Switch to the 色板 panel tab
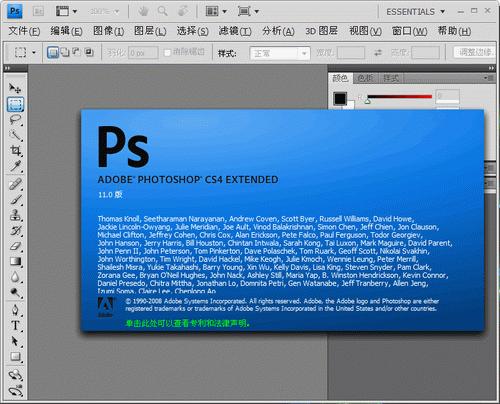The width and height of the screenshot is (500, 404). (365, 78)
